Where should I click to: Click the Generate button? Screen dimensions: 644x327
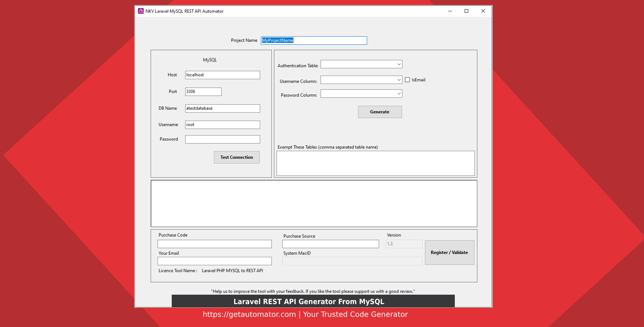(x=380, y=112)
